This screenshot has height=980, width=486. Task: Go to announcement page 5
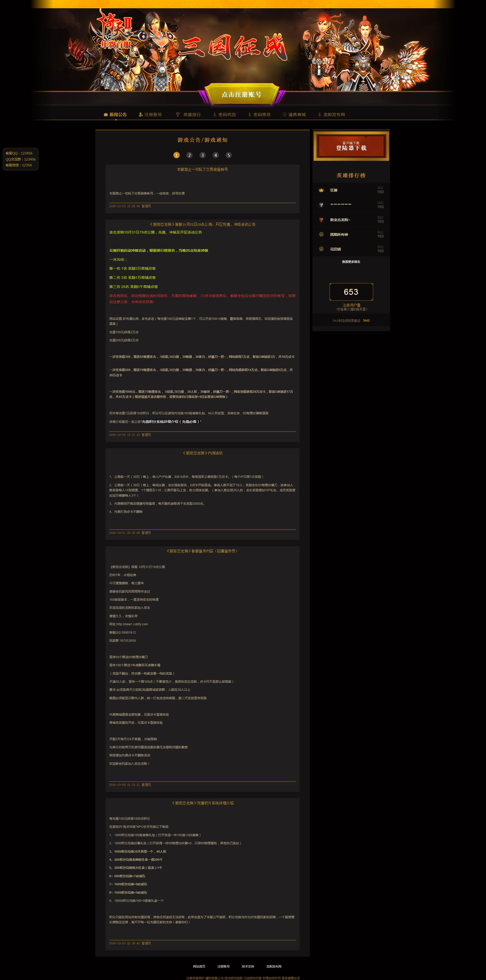coord(229,155)
